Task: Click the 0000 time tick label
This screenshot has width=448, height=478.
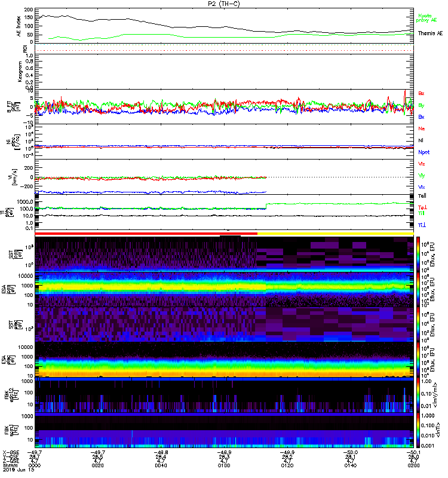Action: pyautogui.click(x=35, y=465)
